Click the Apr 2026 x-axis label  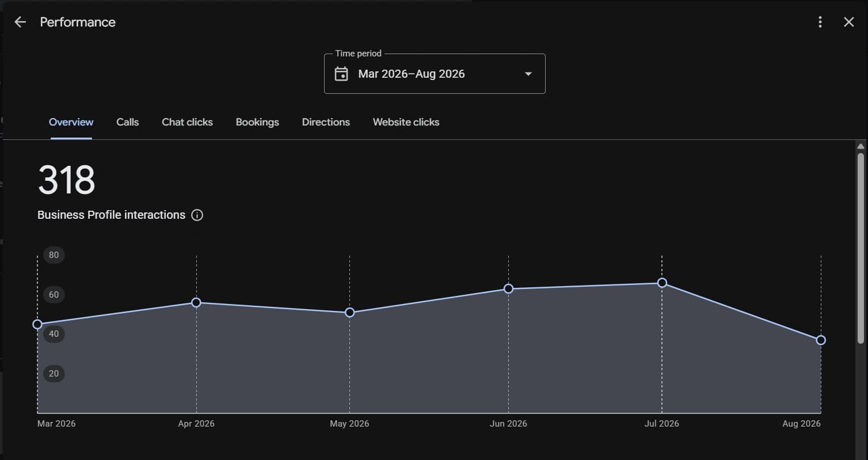196,424
